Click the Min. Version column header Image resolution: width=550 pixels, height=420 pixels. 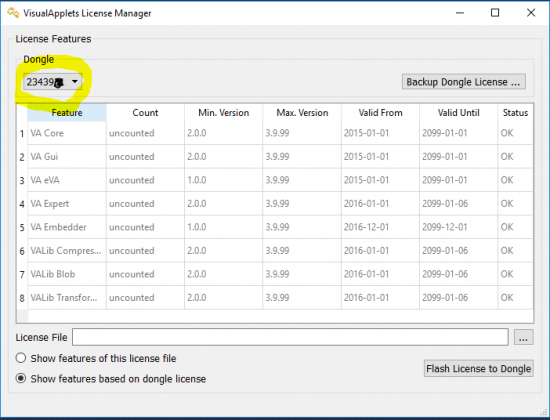point(223,113)
